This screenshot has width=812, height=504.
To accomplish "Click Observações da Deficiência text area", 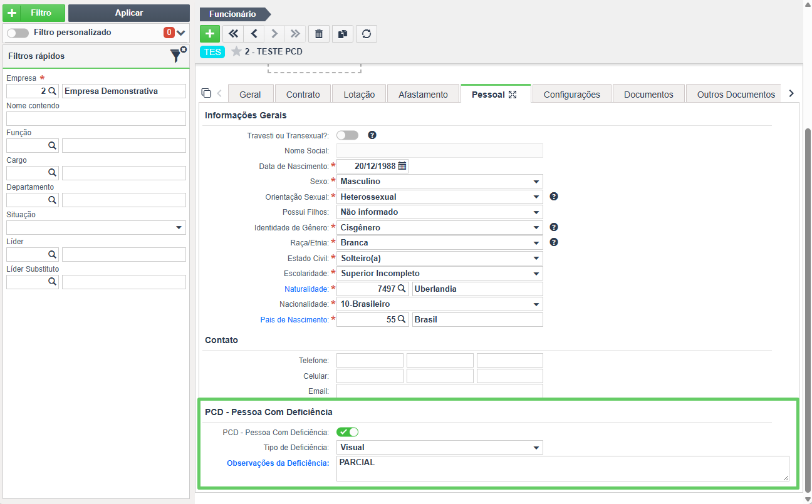I will pyautogui.click(x=563, y=468).
